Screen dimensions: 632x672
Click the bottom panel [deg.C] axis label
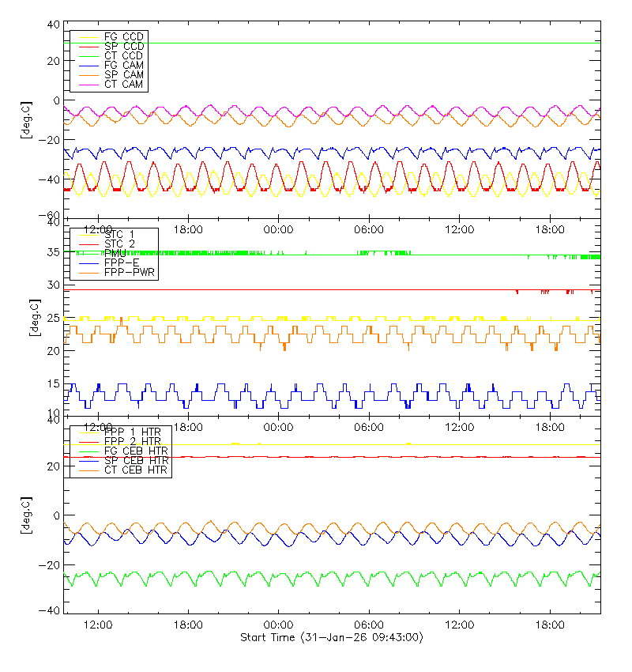(25, 515)
